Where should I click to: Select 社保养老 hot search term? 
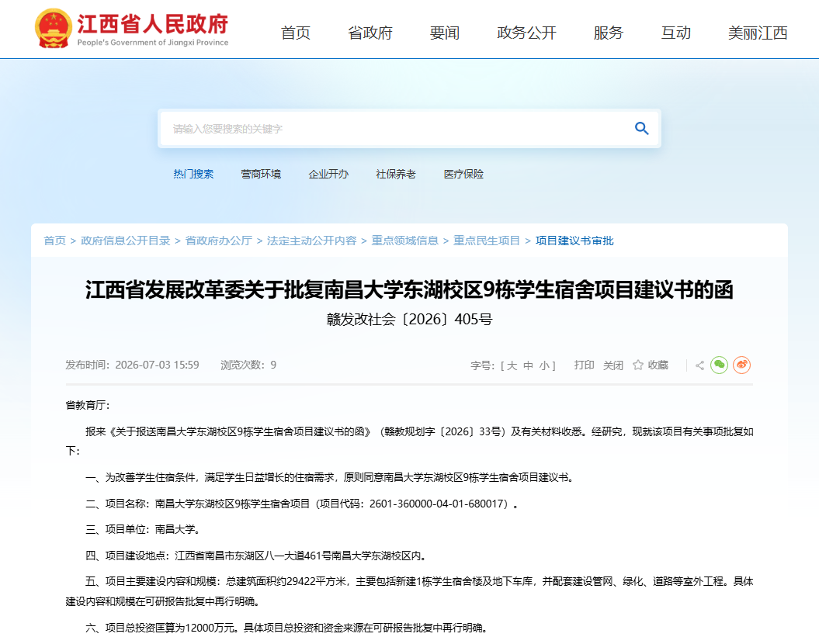pyautogui.click(x=396, y=175)
